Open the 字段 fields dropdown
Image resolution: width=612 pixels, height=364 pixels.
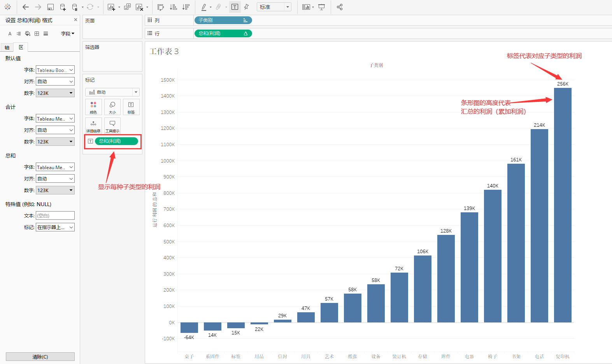pyautogui.click(x=68, y=34)
